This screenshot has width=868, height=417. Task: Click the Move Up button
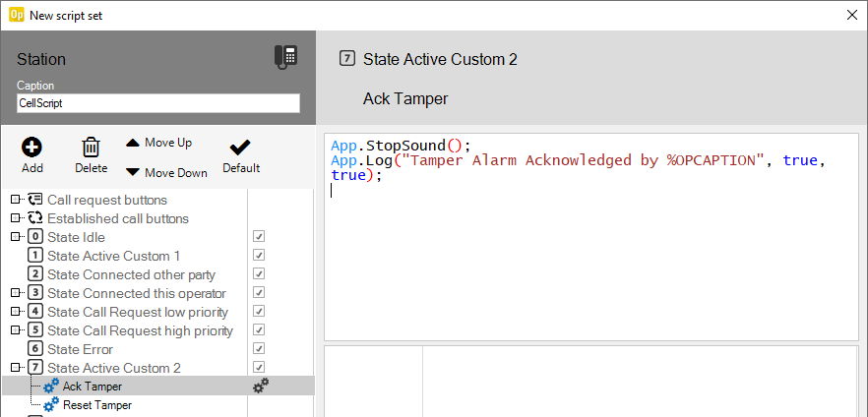pos(158,143)
